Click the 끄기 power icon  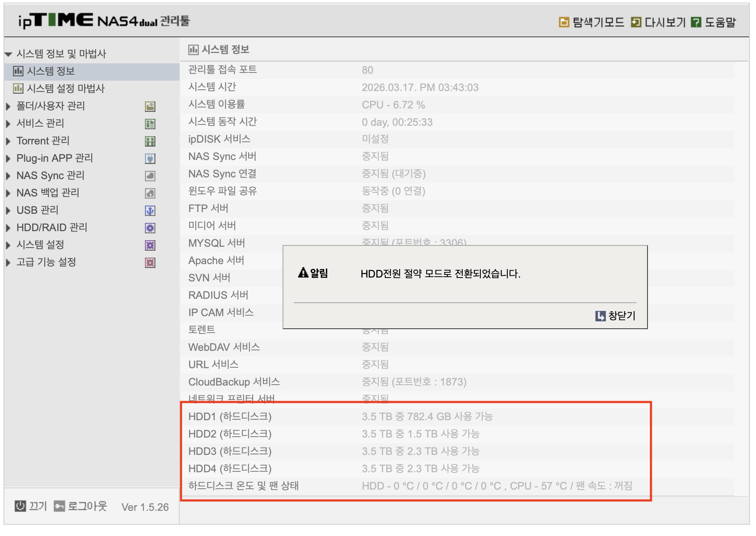(20, 506)
